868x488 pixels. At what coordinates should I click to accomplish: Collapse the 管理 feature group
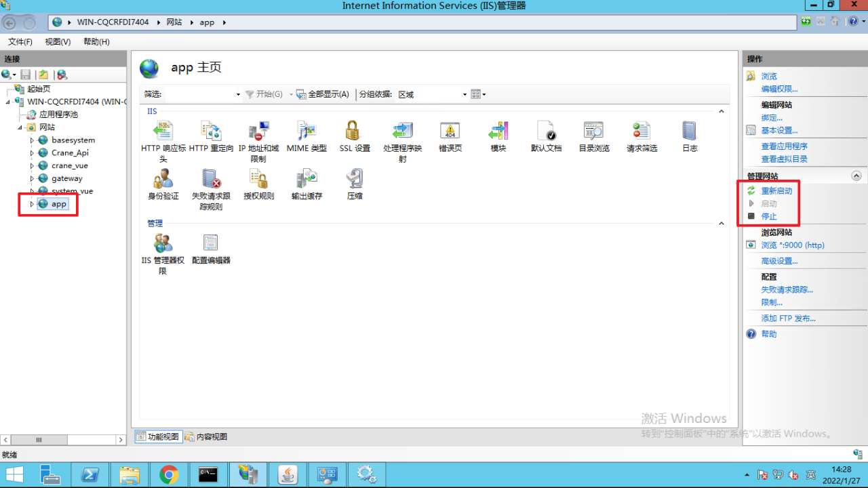coord(722,223)
